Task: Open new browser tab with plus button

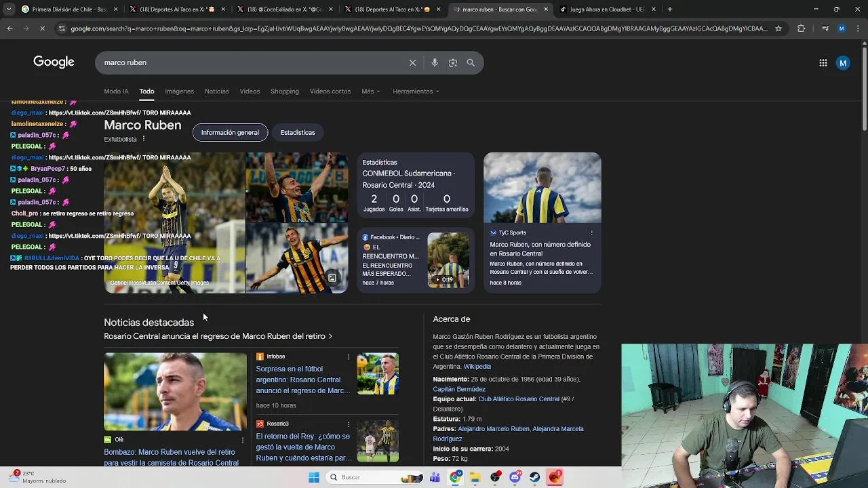Action: click(x=670, y=9)
